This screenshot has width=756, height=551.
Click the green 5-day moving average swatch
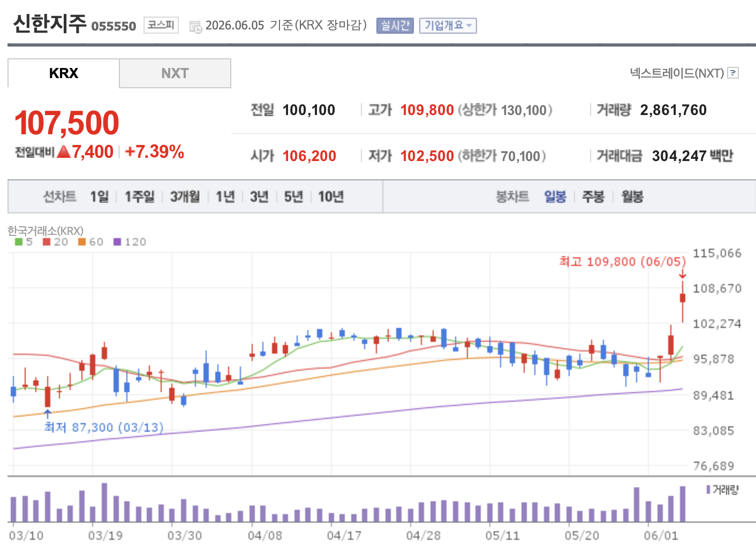click(x=19, y=242)
